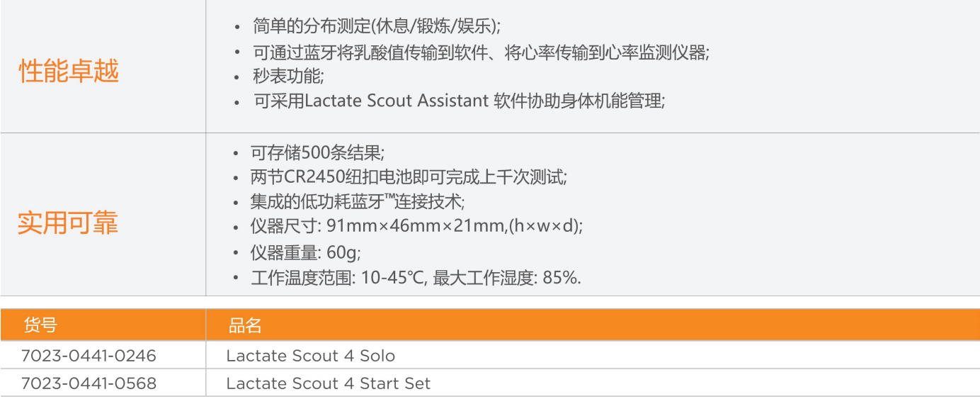The image size is (980, 399).
Task: Open Lactate Scout 4 Solo entry
Action: point(311,356)
